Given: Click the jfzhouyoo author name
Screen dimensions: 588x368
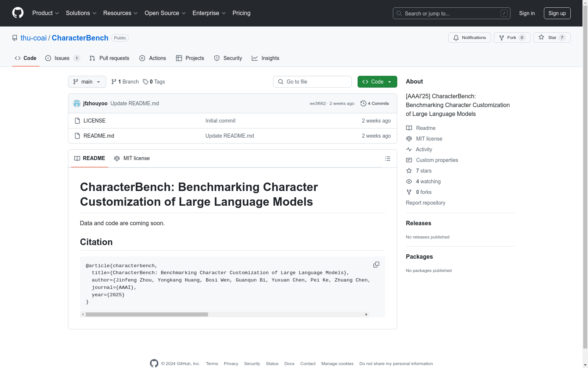Looking at the screenshot, I should [95, 103].
